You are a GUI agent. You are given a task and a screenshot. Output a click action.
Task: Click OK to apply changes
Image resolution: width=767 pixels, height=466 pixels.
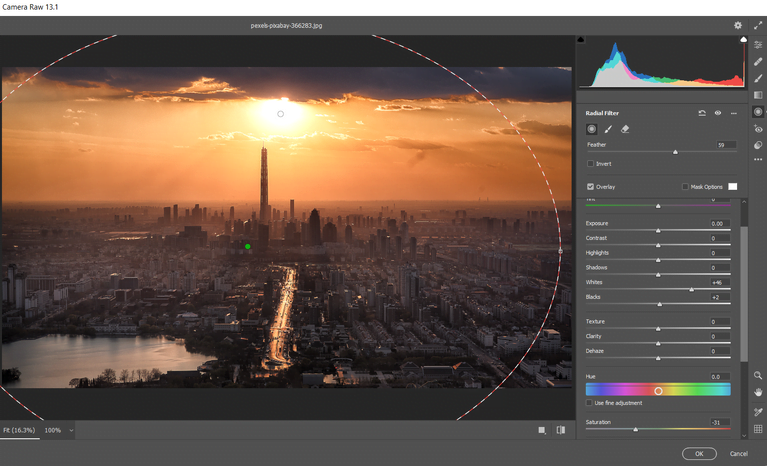coord(699,453)
